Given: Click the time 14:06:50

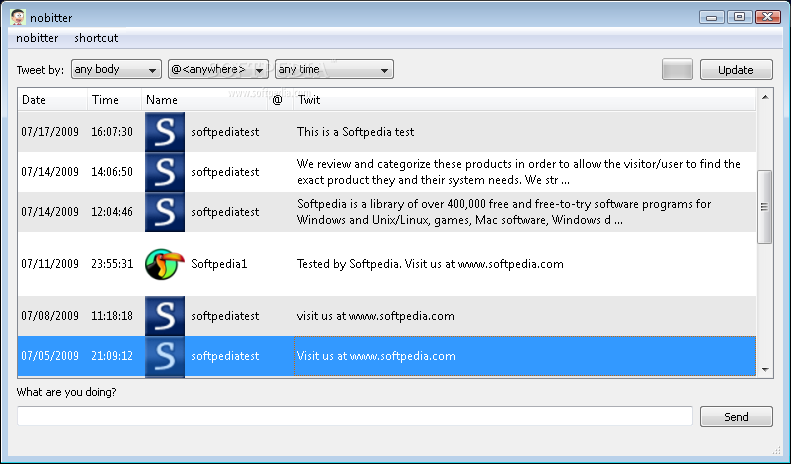Looking at the screenshot, I should point(112,172).
